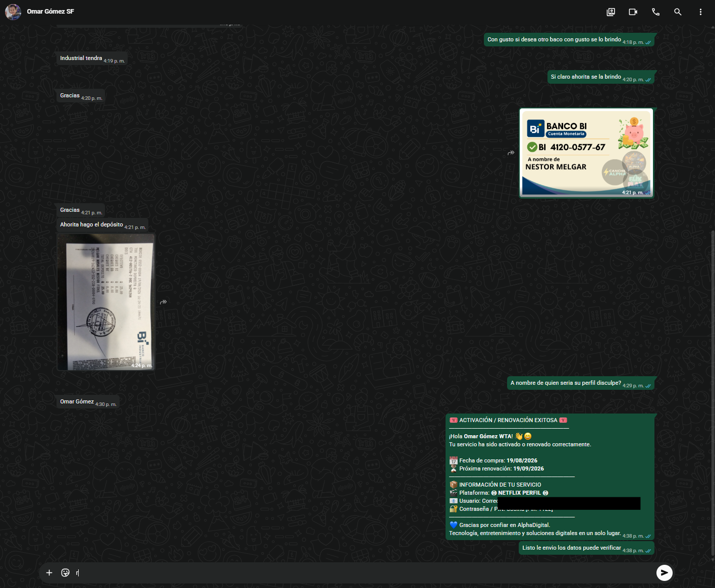Select the 'Próxima renovación: 19/09/2026' line
Viewport: 715px width, 588px height.
pos(497,468)
